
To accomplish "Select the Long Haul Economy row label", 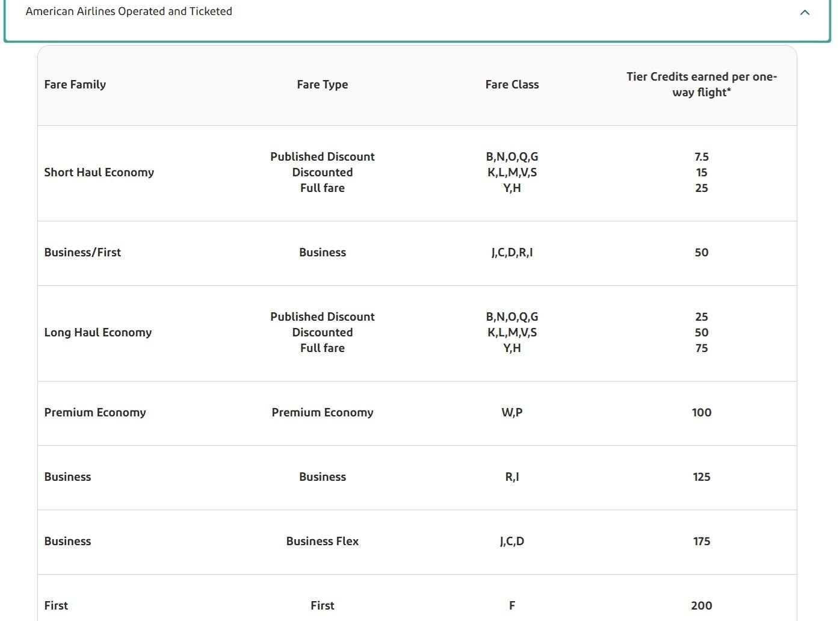I will point(98,333).
